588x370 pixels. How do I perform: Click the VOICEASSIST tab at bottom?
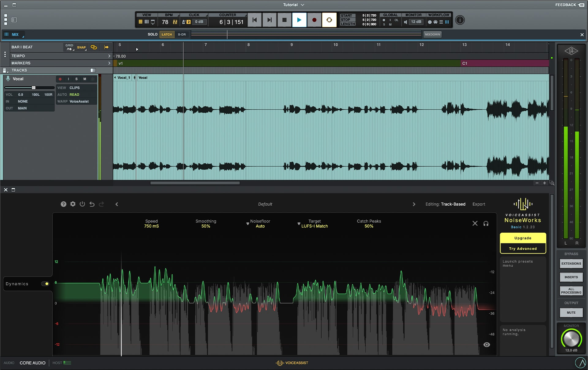[292, 363]
